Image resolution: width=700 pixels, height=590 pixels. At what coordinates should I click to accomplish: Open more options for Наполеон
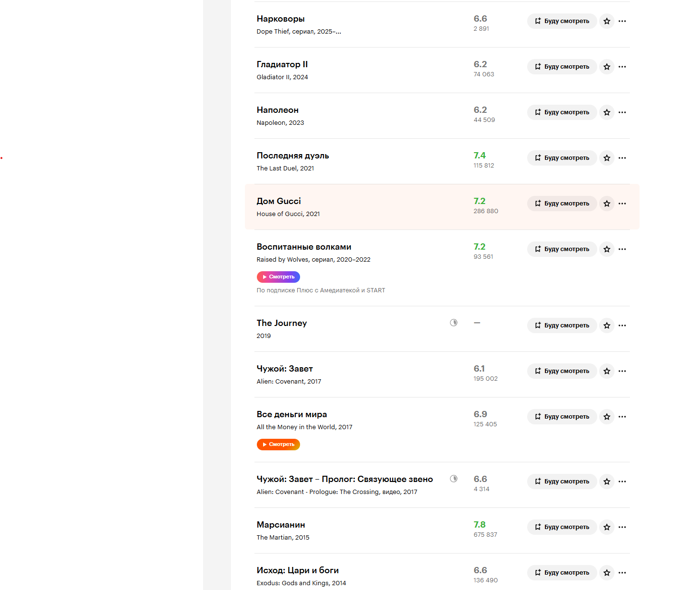622,112
